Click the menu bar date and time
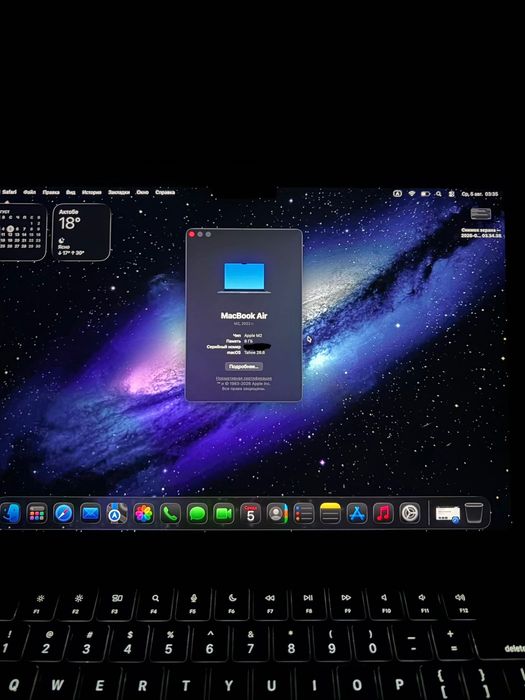Screen dimensions: 525x700 (479, 194)
